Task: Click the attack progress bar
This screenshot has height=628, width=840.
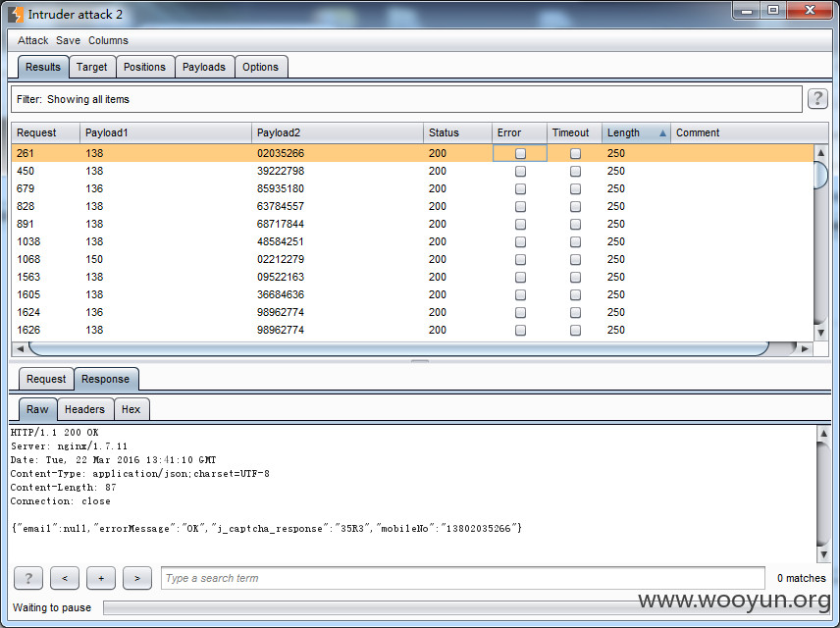Action: [x=465, y=607]
